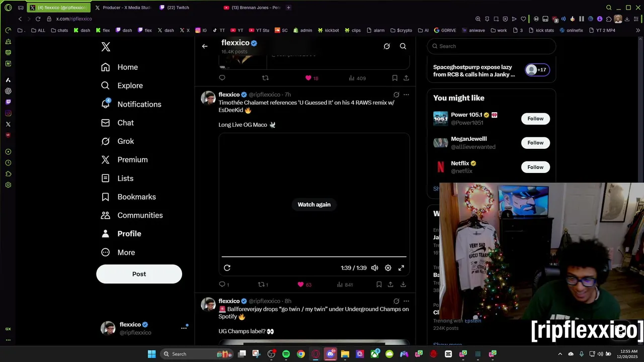644x362 pixels.
Task: Open more options on Timothée Chalamet post
Action: click(x=406, y=95)
